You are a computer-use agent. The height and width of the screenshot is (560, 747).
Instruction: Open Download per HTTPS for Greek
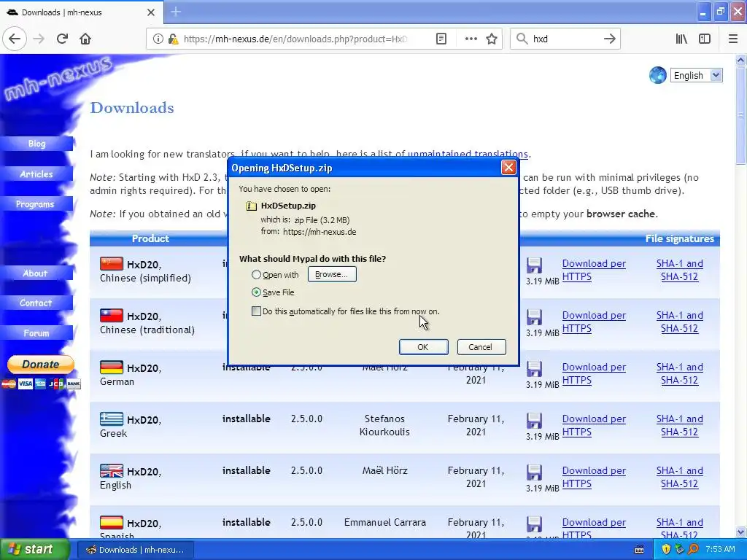pyautogui.click(x=594, y=425)
